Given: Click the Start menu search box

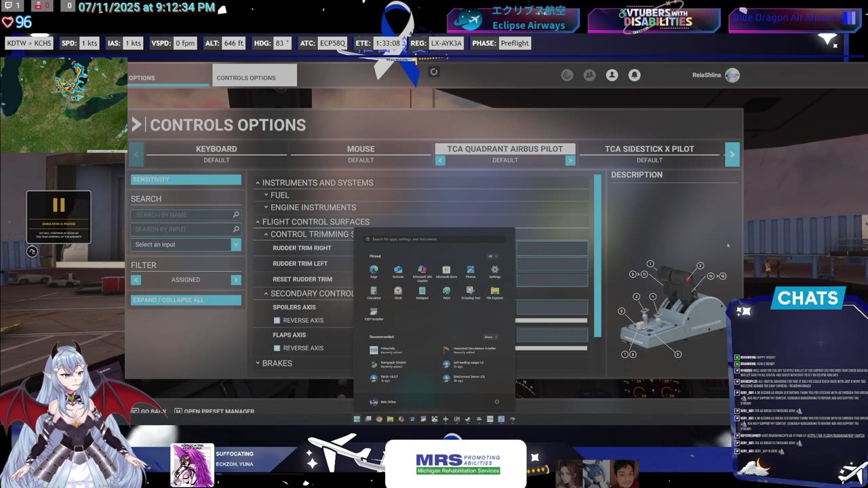Looking at the screenshot, I should pyautogui.click(x=434, y=239).
